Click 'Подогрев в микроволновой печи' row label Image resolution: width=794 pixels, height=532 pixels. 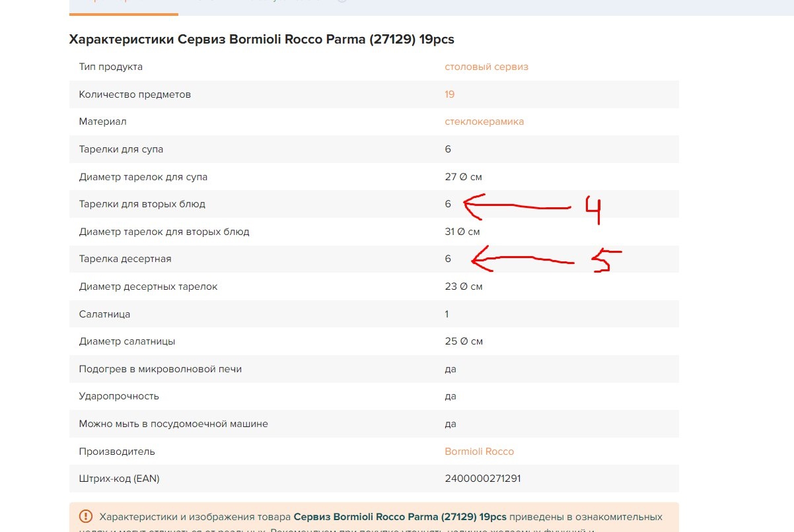[160, 369]
